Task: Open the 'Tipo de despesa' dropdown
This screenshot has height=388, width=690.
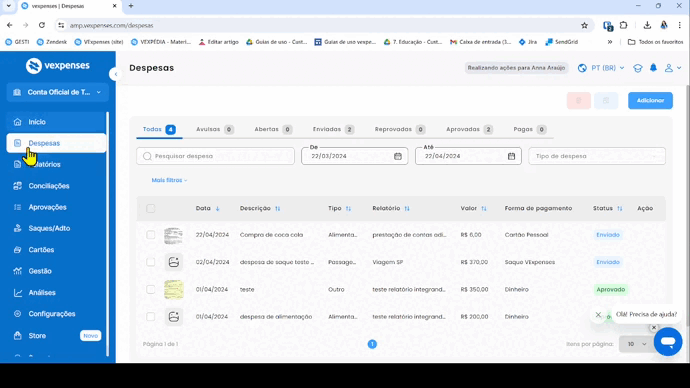Action: [x=597, y=156]
